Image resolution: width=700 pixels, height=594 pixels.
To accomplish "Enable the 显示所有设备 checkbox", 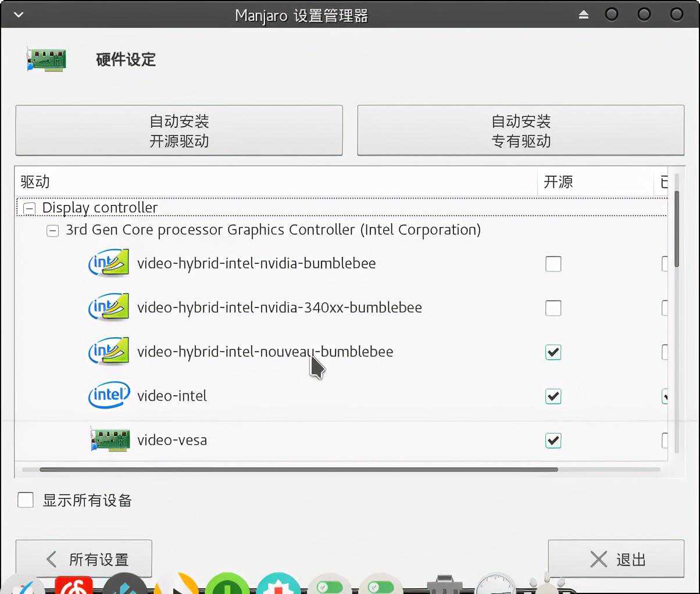I will pyautogui.click(x=26, y=500).
